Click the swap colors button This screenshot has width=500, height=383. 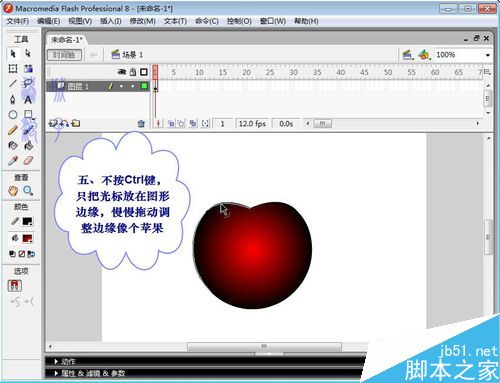(x=31, y=254)
